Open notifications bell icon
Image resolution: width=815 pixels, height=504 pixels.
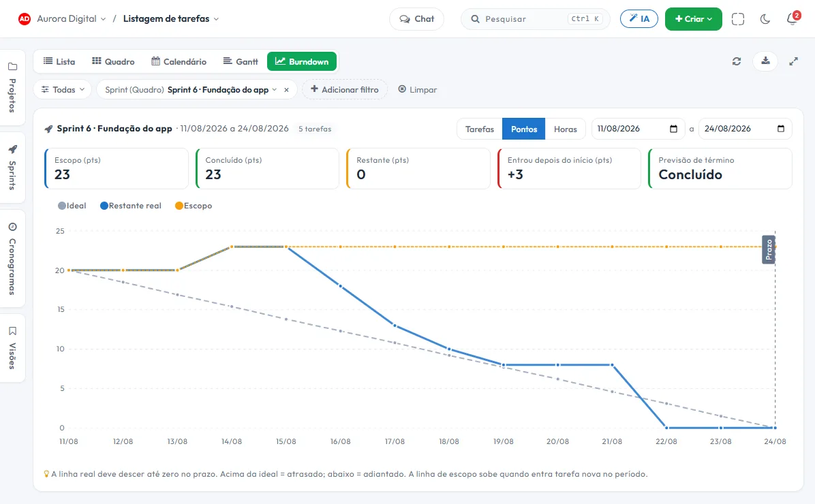click(x=792, y=18)
